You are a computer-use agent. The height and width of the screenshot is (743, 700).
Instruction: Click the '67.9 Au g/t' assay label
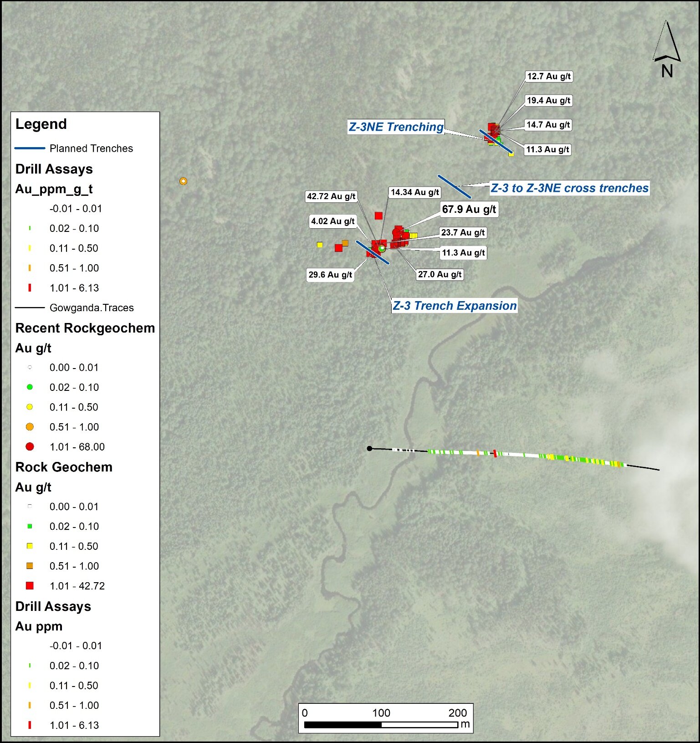click(469, 209)
